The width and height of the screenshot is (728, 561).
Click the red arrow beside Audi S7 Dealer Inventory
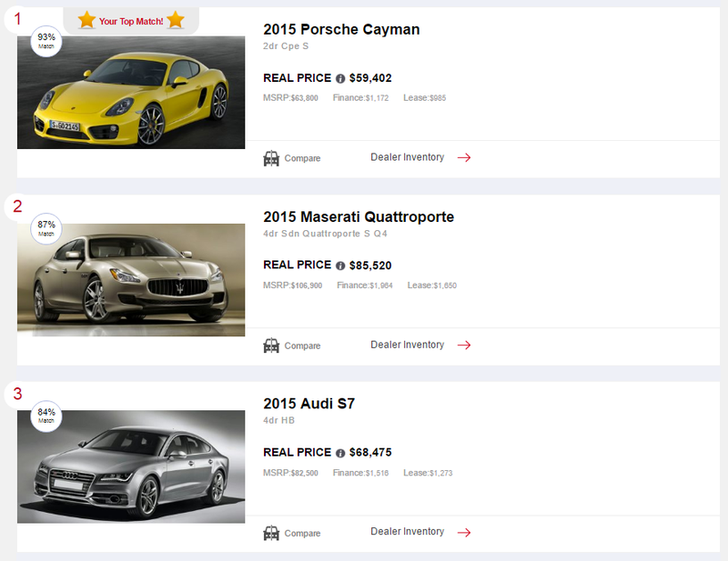[464, 532]
